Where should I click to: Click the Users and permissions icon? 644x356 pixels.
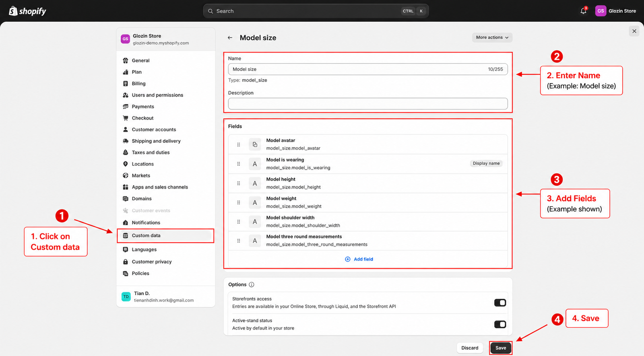tap(126, 95)
